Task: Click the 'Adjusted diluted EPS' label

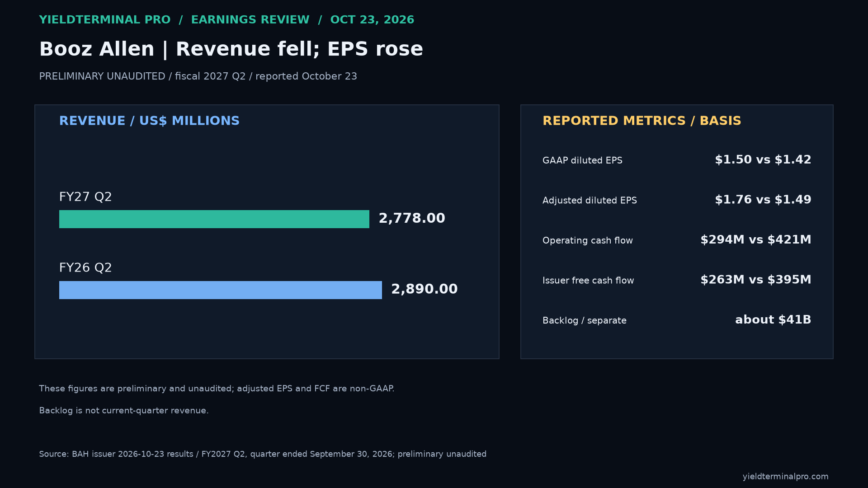Action: pyautogui.click(x=590, y=201)
